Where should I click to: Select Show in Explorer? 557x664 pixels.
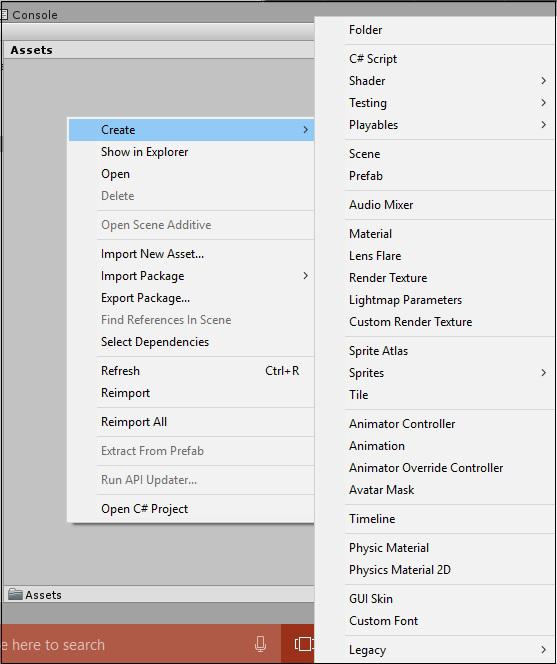191,152
